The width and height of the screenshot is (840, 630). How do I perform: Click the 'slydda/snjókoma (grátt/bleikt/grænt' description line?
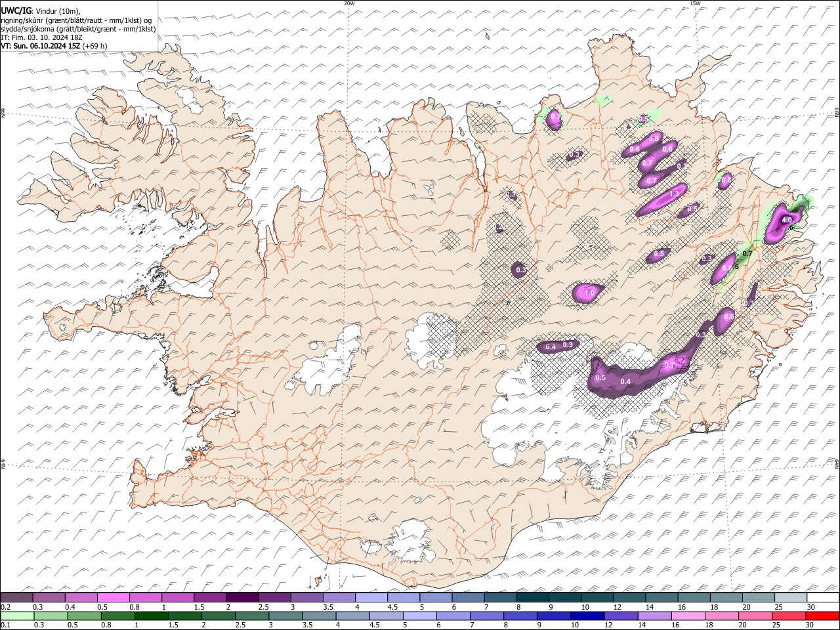coord(78,29)
